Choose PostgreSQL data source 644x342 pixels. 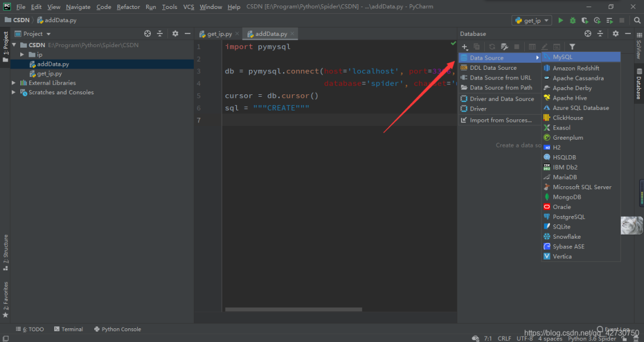coord(581,217)
